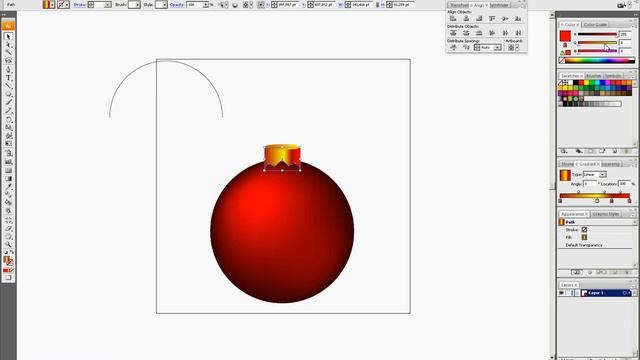Image resolution: width=640 pixels, height=360 pixels.
Task: Click Opacity link in control bar
Action: tap(177, 5)
